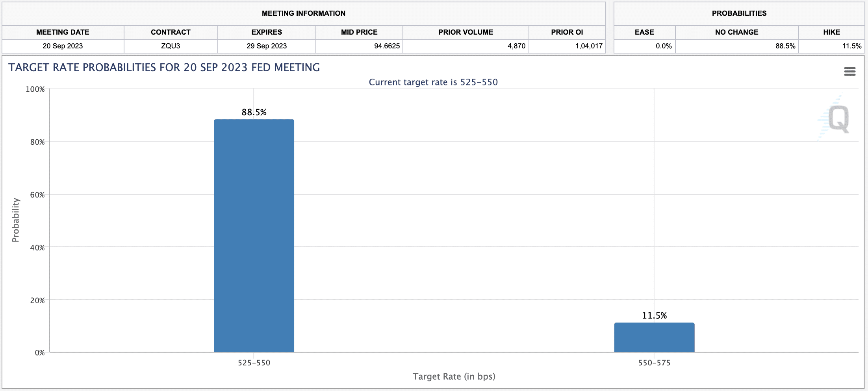
Task: Select the 4,870 prior volume cell
Action: (x=466, y=46)
